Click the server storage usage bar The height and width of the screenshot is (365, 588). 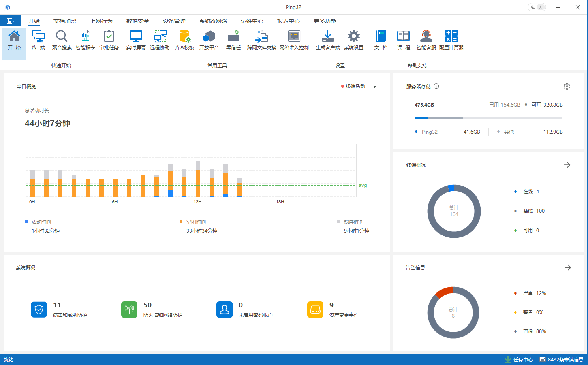(x=488, y=118)
